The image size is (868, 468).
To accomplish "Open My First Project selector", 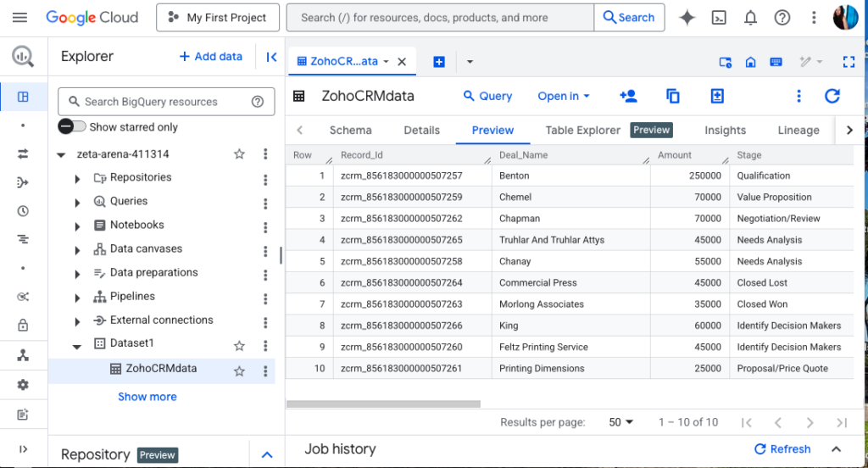I will coord(218,18).
